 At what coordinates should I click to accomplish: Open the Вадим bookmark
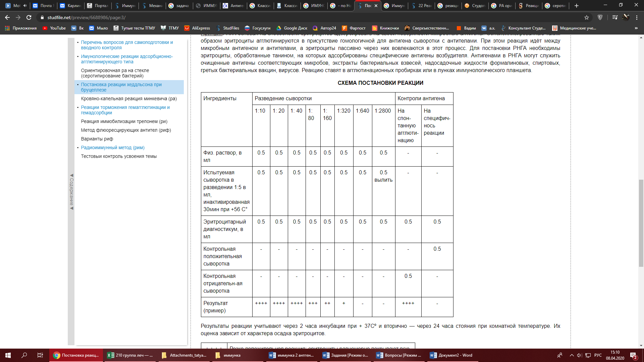click(x=466, y=28)
